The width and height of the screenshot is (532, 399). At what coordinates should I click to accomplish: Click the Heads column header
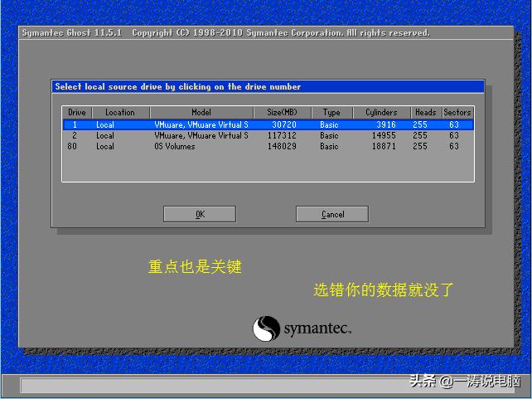[x=426, y=112]
